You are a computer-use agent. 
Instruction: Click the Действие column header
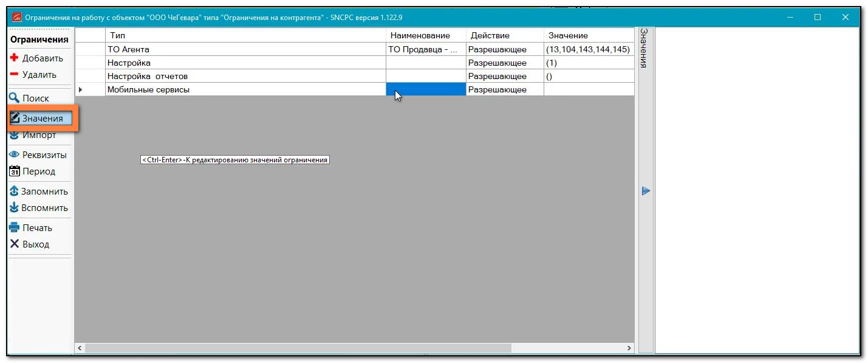[505, 35]
